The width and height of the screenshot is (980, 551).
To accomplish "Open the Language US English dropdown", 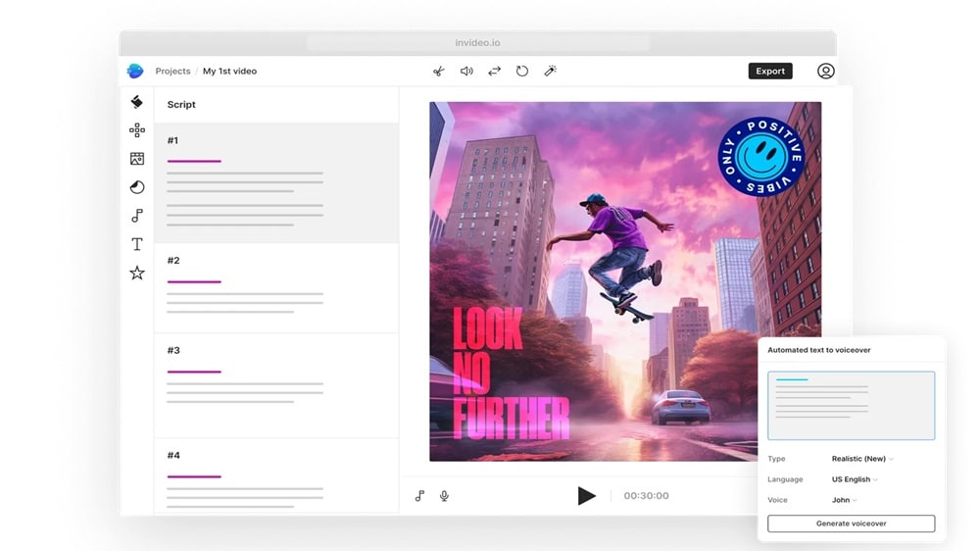I will (x=855, y=479).
